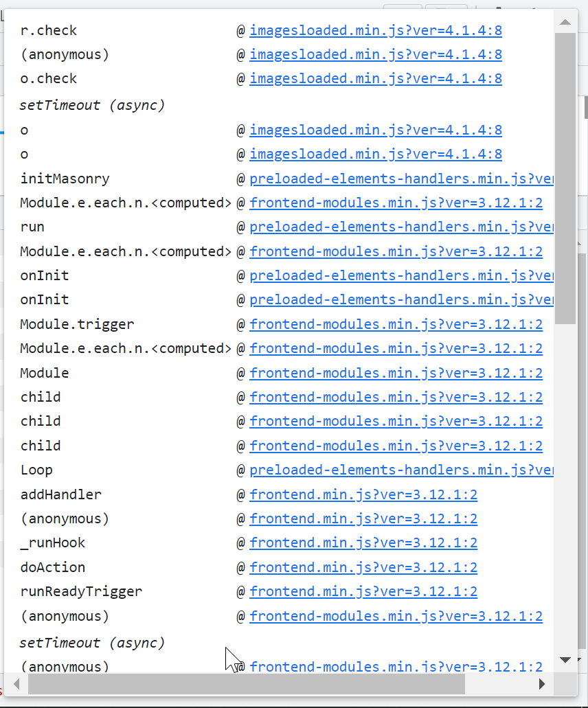The height and width of the screenshot is (708, 588).
Task: Click the first setTimeout (async) label
Action: pyautogui.click(x=92, y=105)
